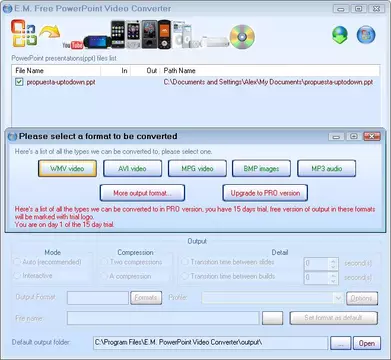Click the blue Windows orb icon
Viewport: 391px width, 360px height.
point(366,35)
